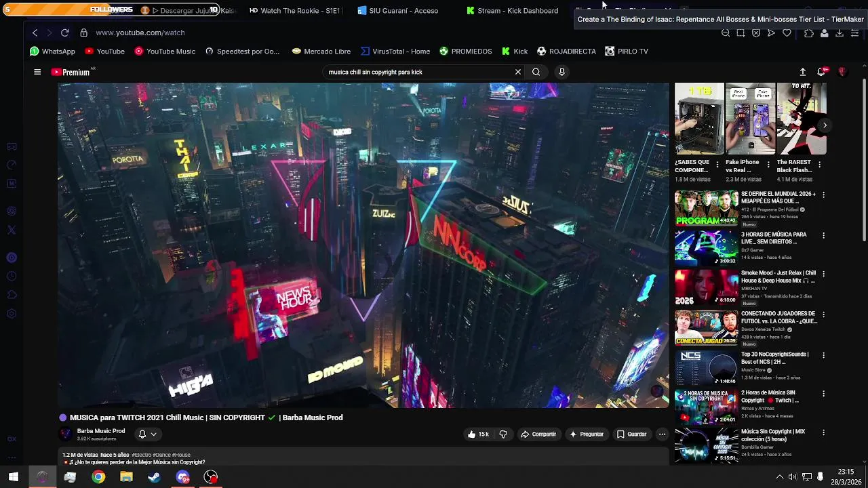Image resolution: width=868 pixels, height=488 pixels.
Task: Click the video player area
Action: pyautogui.click(x=363, y=245)
